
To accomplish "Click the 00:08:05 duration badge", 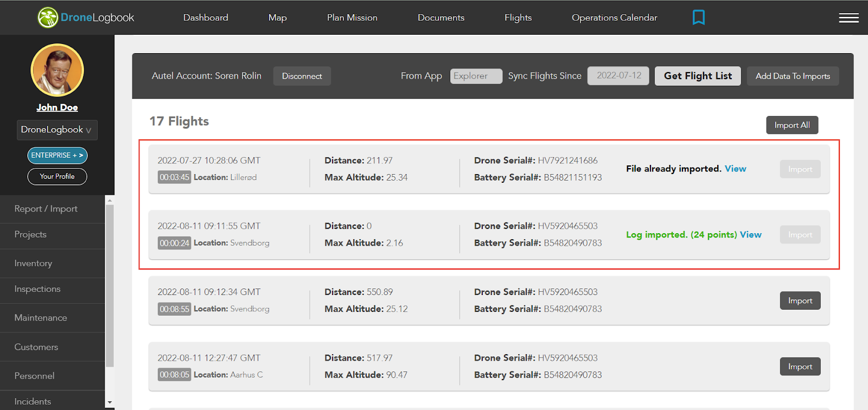I will coord(174,375).
